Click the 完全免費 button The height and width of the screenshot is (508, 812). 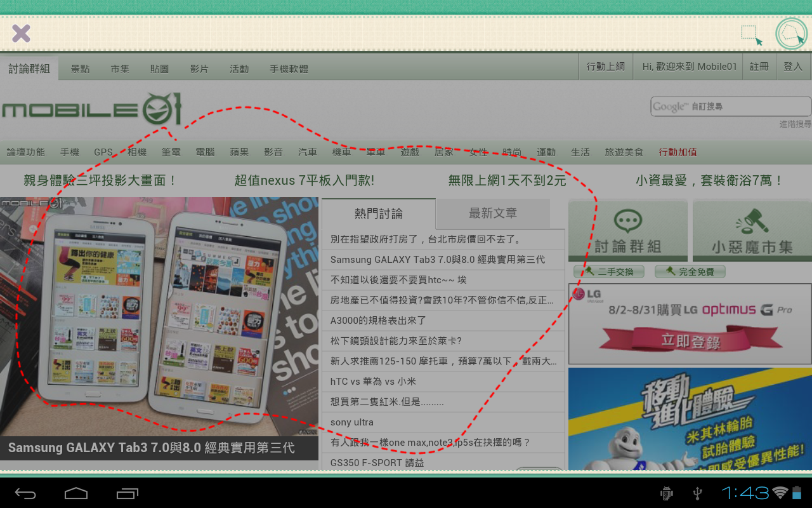click(690, 272)
